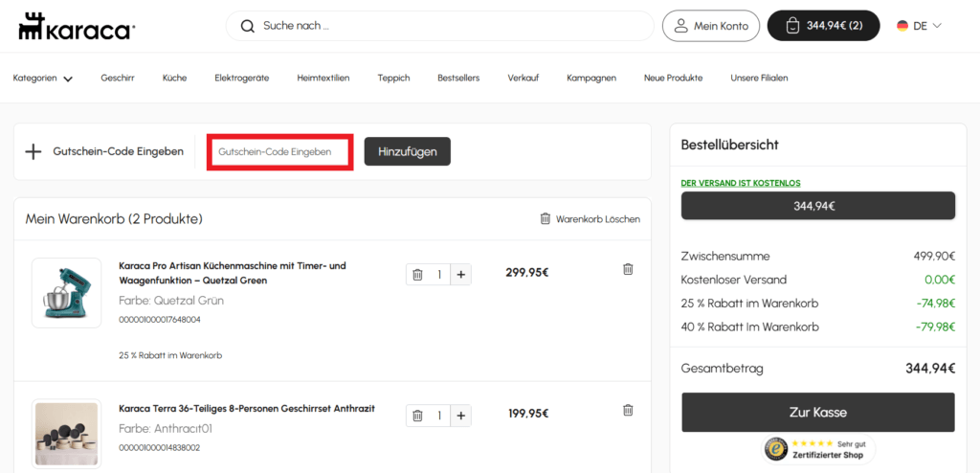Click the Gesamtbetrag value 344,94€
Image resolution: width=980 pixels, height=473 pixels.
pos(930,369)
